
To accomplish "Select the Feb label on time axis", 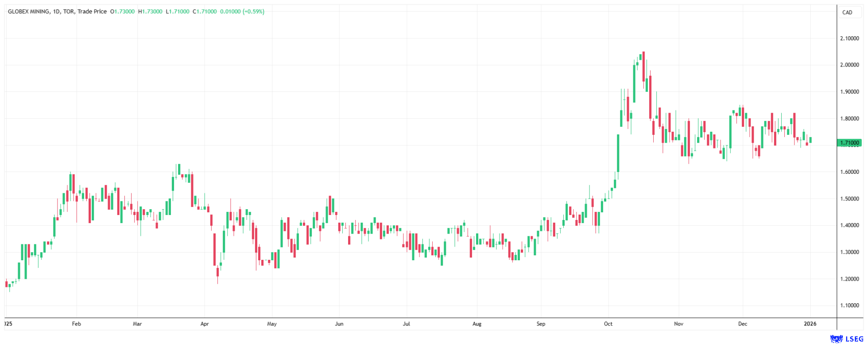I will point(76,324).
